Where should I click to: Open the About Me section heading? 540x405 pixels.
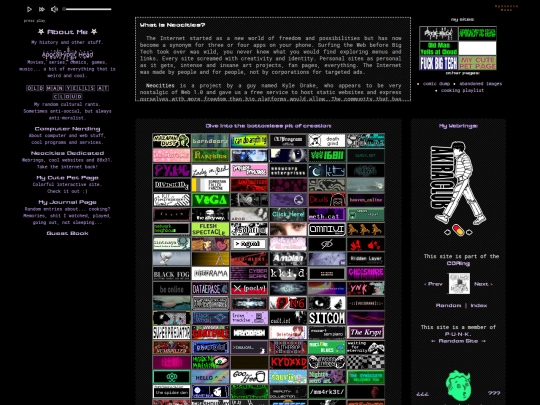point(68,32)
